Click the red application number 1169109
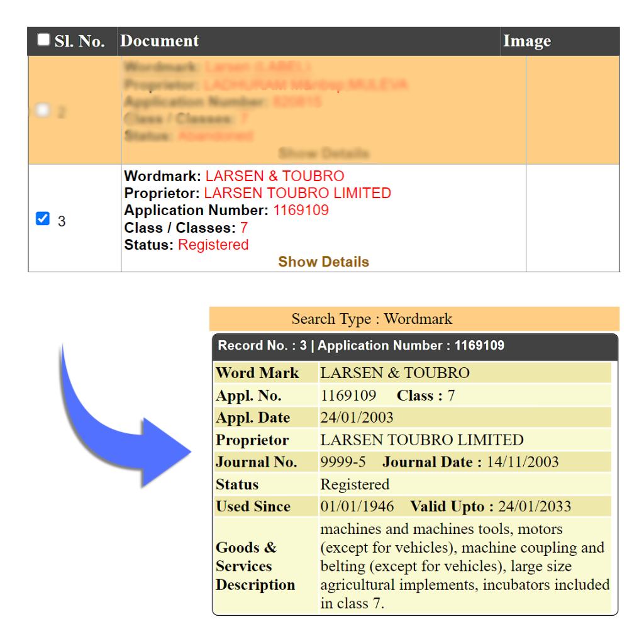Image resolution: width=644 pixels, height=644 pixels. pyautogui.click(x=301, y=210)
